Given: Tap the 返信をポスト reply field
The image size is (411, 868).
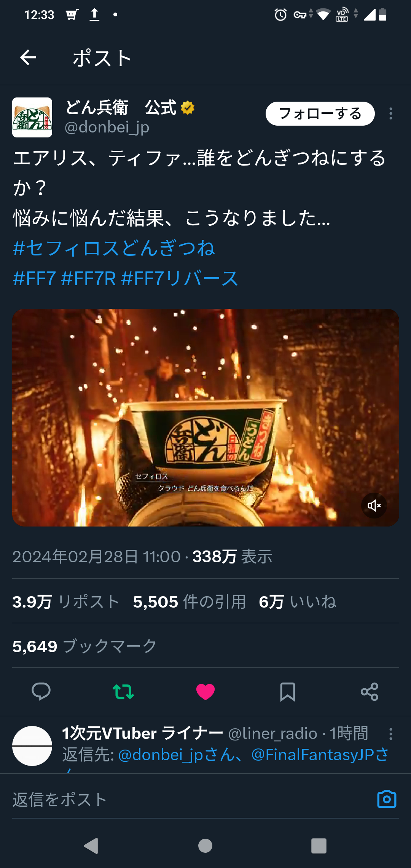Looking at the screenshot, I should pyautogui.click(x=190, y=799).
